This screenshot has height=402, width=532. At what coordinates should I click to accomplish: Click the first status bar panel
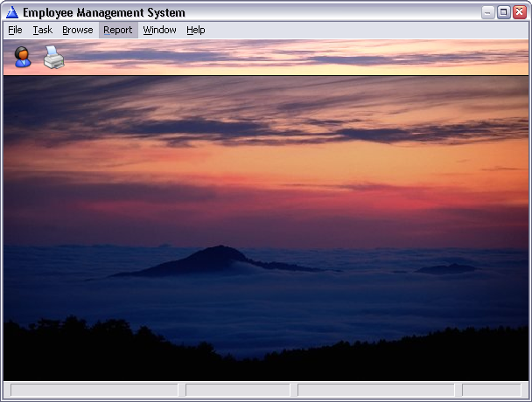pos(94,390)
